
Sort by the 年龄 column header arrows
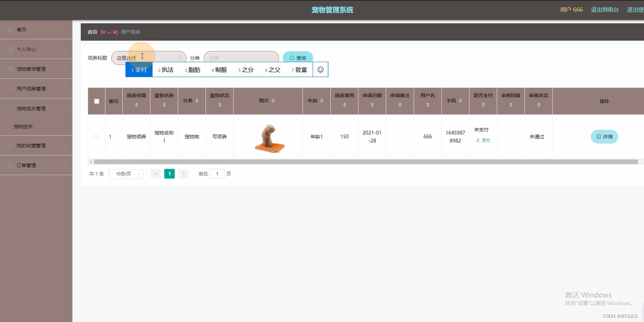click(322, 101)
